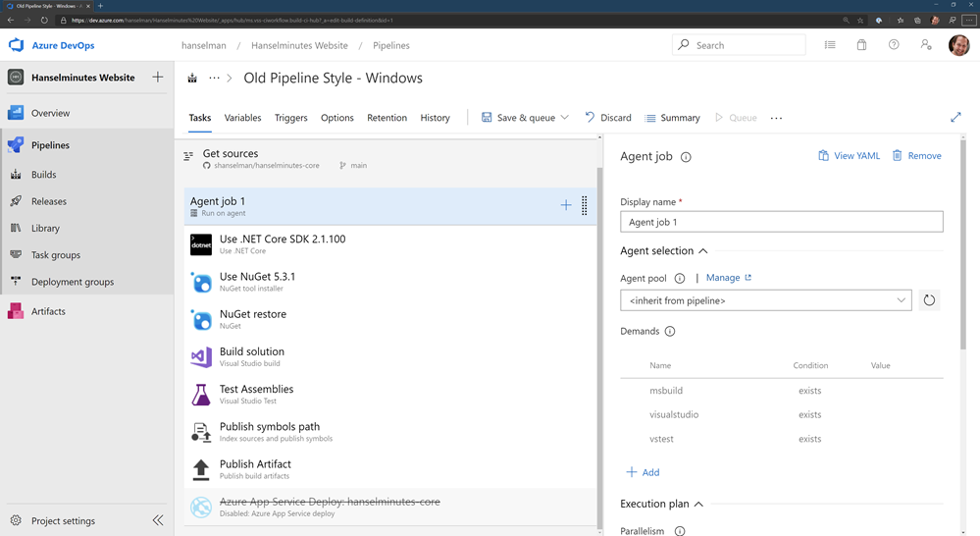Open the marketplace shopping bag icon
The height and width of the screenshot is (536, 980).
(862, 45)
